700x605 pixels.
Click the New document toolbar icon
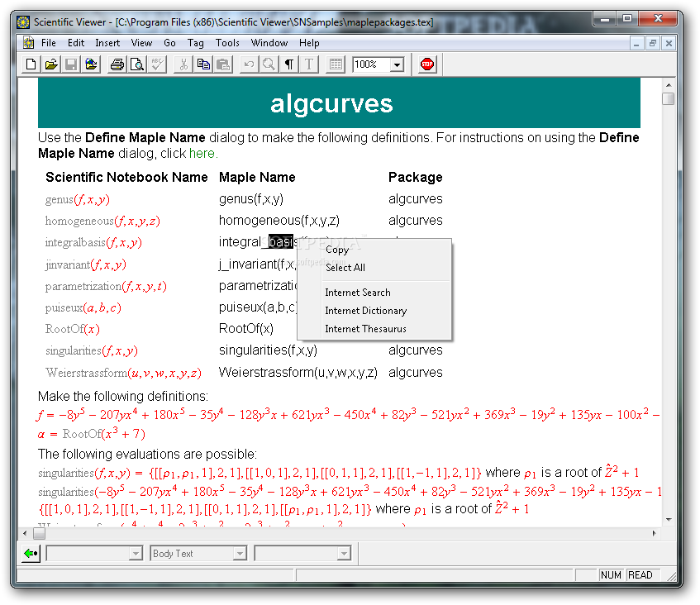pyautogui.click(x=31, y=64)
